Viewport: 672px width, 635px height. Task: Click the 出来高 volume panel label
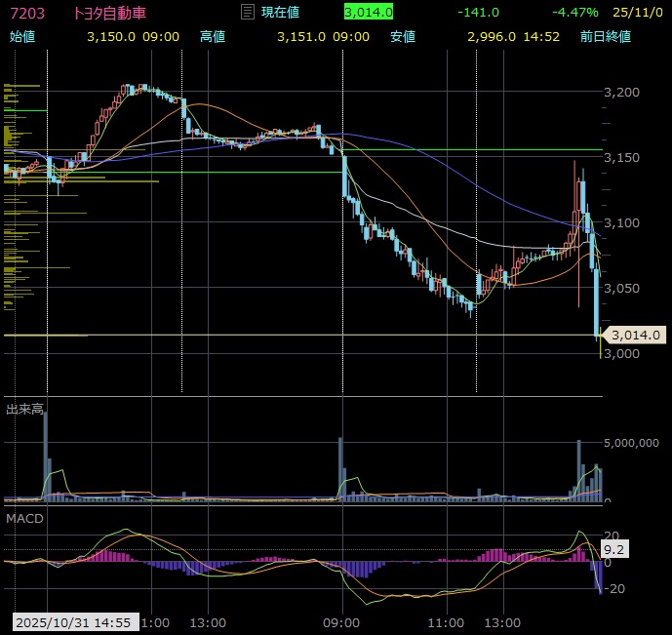click(25, 410)
